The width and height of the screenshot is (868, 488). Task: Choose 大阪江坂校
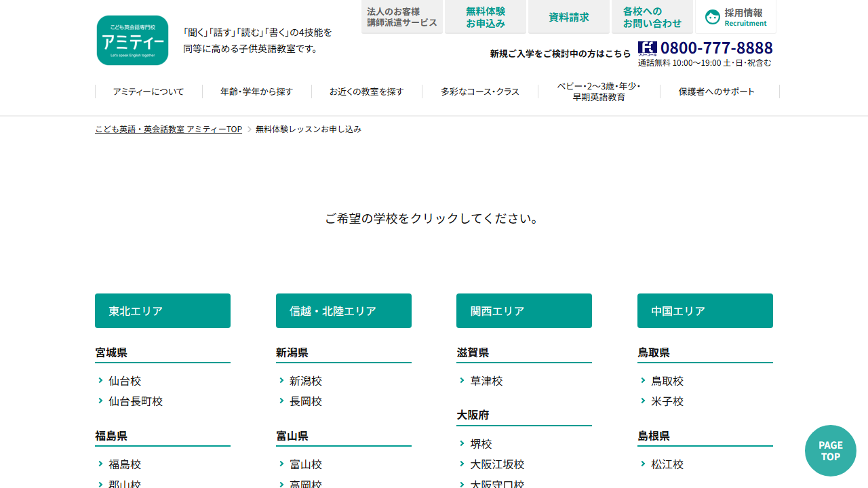click(498, 464)
